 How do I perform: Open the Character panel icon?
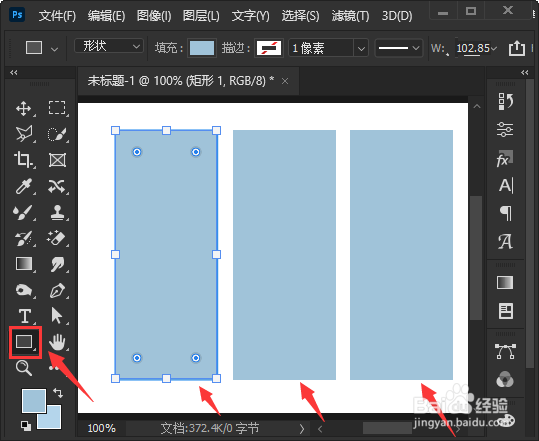point(506,186)
